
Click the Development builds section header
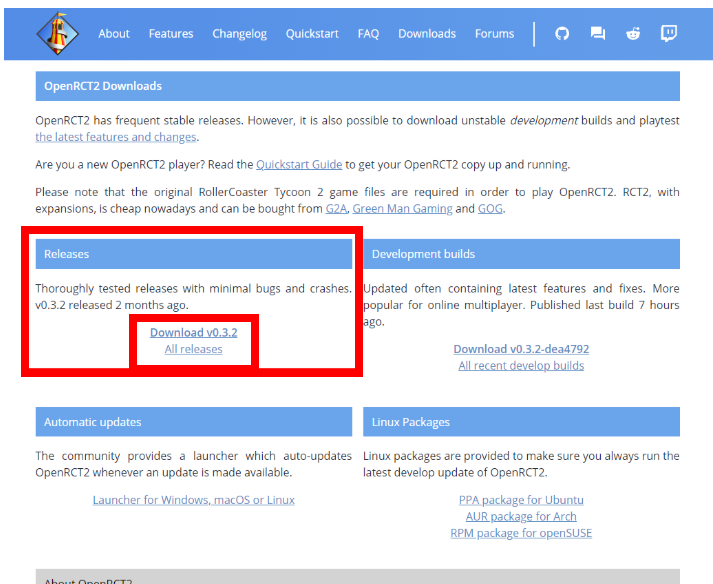[521, 254]
